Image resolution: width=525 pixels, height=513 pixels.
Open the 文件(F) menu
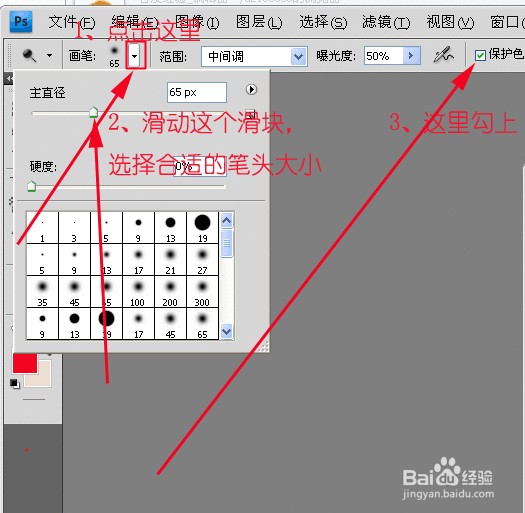(x=72, y=22)
